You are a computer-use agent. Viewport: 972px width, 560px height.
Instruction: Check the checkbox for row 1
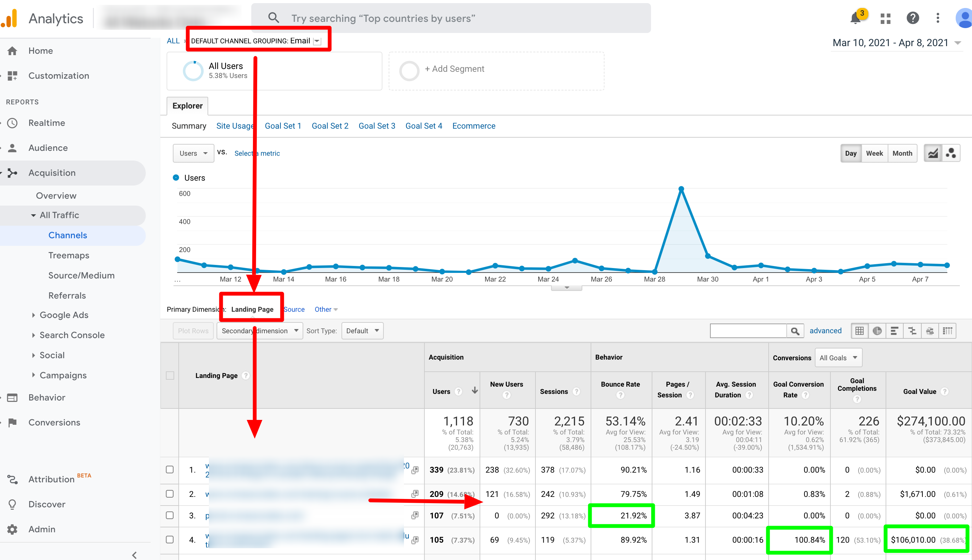click(170, 469)
